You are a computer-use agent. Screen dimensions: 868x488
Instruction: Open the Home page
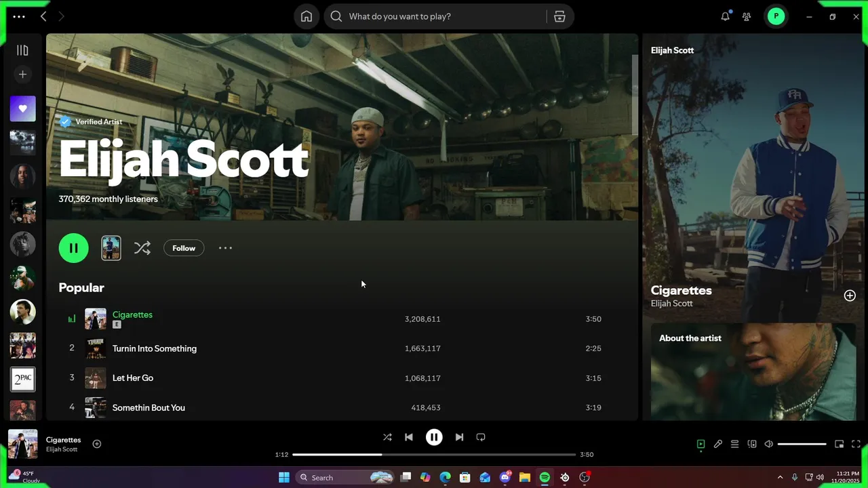click(307, 16)
